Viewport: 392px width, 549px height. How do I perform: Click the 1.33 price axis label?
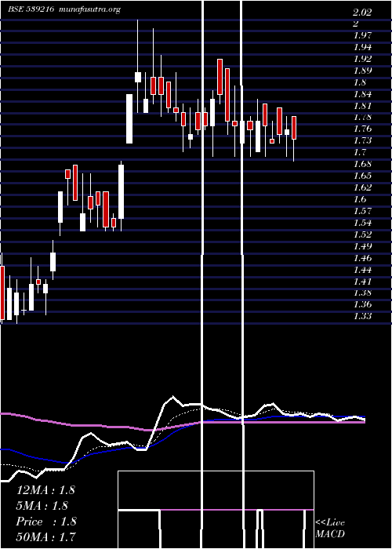tap(362, 316)
